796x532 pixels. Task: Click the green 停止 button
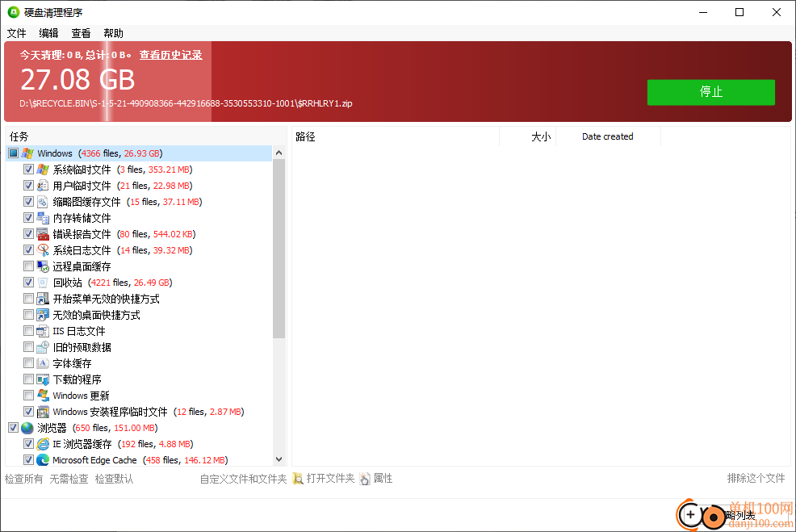coord(710,92)
